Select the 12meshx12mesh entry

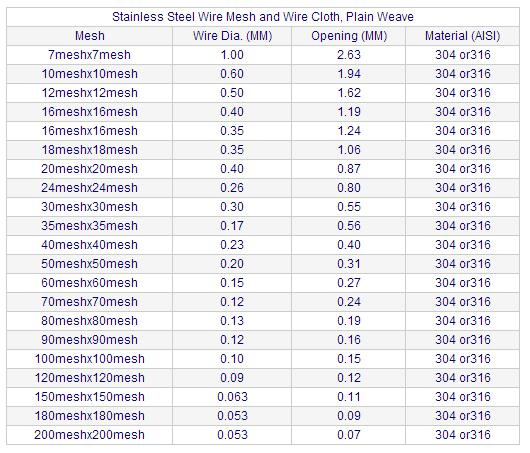pos(90,93)
